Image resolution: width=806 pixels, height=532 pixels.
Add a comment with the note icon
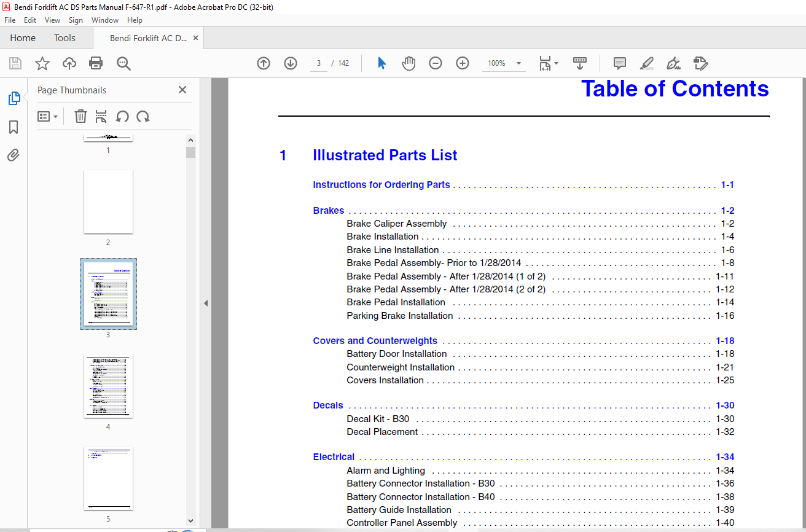(x=620, y=63)
